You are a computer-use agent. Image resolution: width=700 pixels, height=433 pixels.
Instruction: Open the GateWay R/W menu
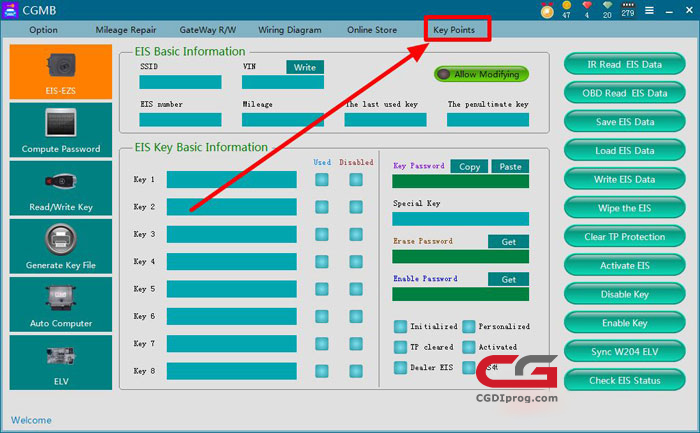coord(208,30)
